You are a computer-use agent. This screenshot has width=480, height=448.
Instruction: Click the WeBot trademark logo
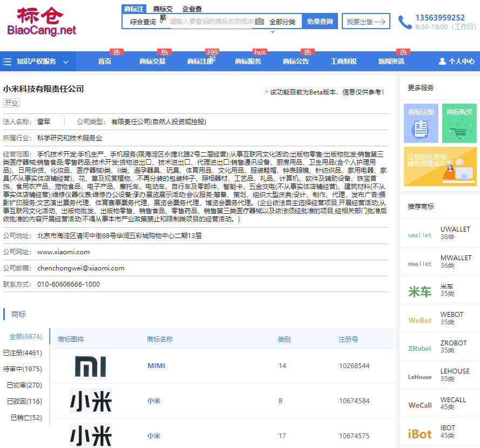pyautogui.click(x=420, y=321)
